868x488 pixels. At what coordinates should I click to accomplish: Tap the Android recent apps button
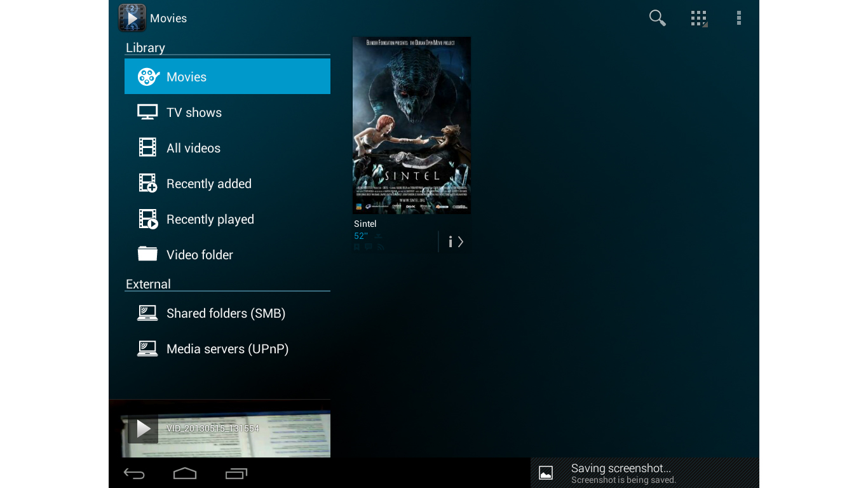pyautogui.click(x=236, y=473)
